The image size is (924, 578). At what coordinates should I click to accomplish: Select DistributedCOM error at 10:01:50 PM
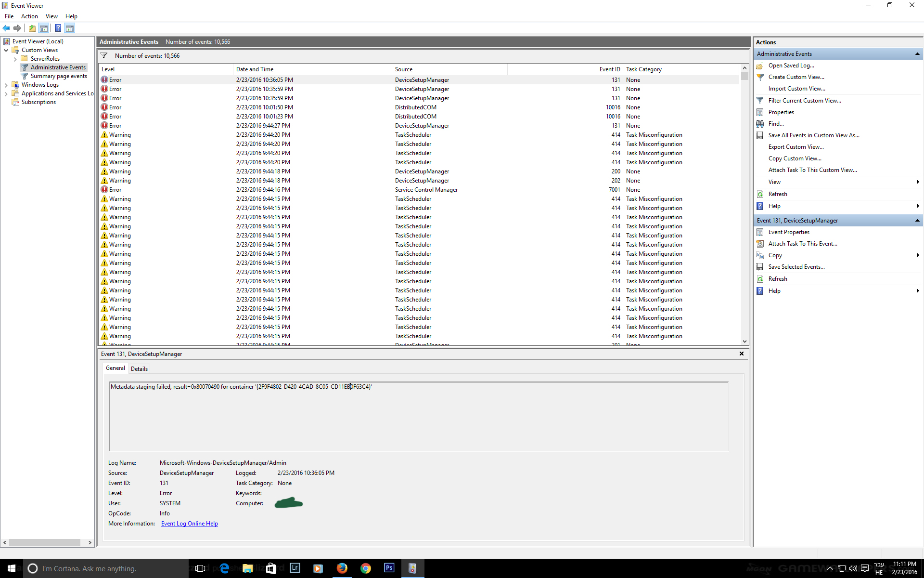(419, 107)
